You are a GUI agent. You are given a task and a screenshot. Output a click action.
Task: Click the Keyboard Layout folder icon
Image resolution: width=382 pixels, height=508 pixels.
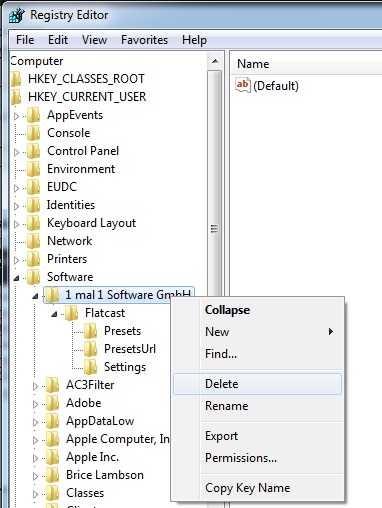click(34, 223)
